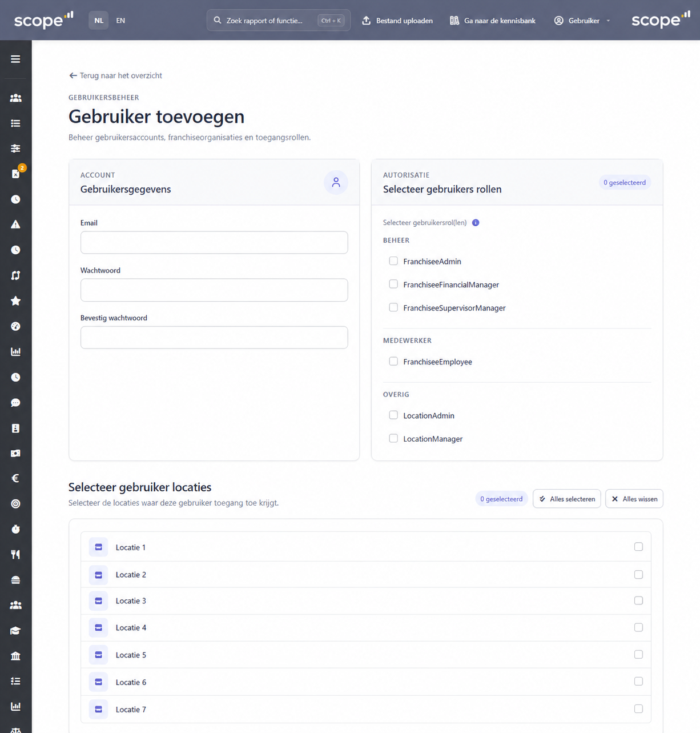Image resolution: width=700 pixels, height=733 pixels.
Task: Tick the FranchiseeAdmin checkbox
Action: tap(393, 261)
